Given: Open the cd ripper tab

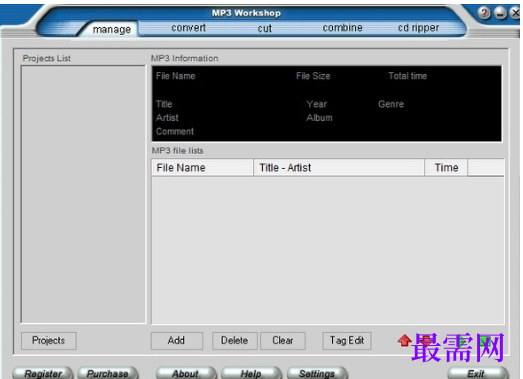Looking at the screenshot, I should click(x=418, y=28).
